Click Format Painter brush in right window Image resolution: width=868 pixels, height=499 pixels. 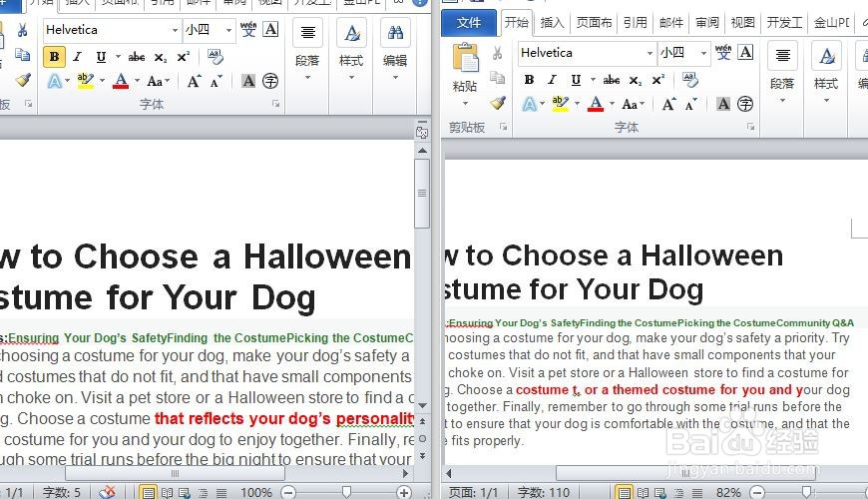point(498,103)
